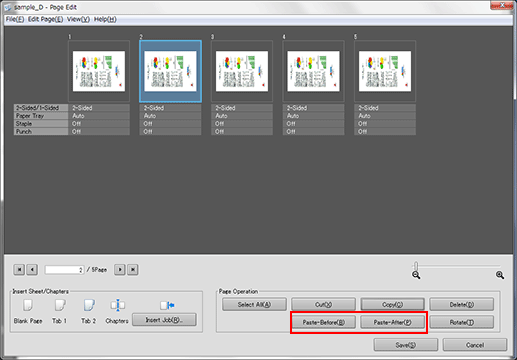Click Select All button
Screen dimensions: 517x360
pyautogui.click(x=254, y=304)
